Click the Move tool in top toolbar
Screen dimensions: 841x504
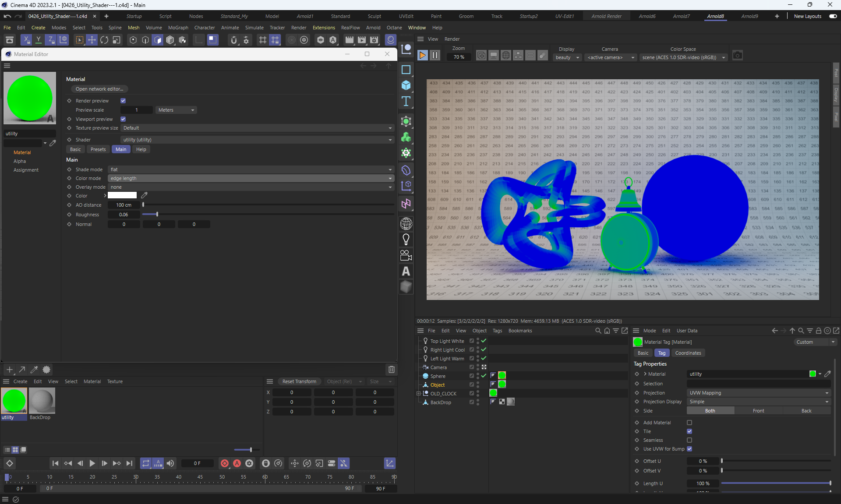click(92, 40)
